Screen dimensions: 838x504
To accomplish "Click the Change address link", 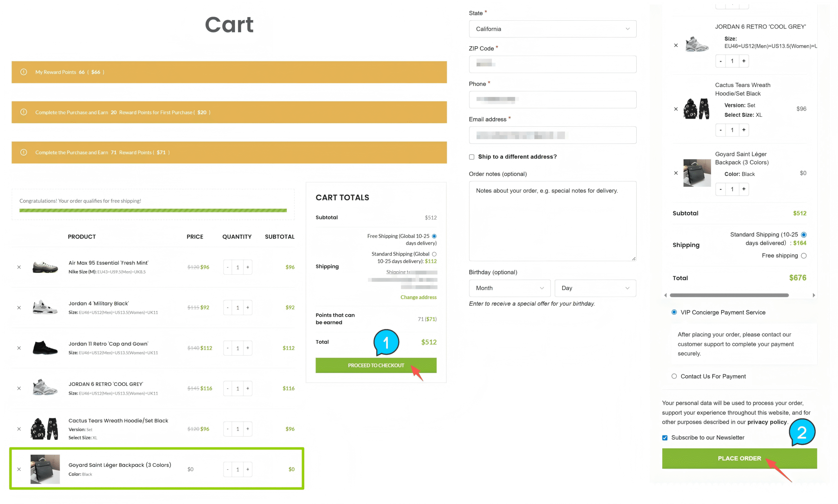I will coord(418,297).
